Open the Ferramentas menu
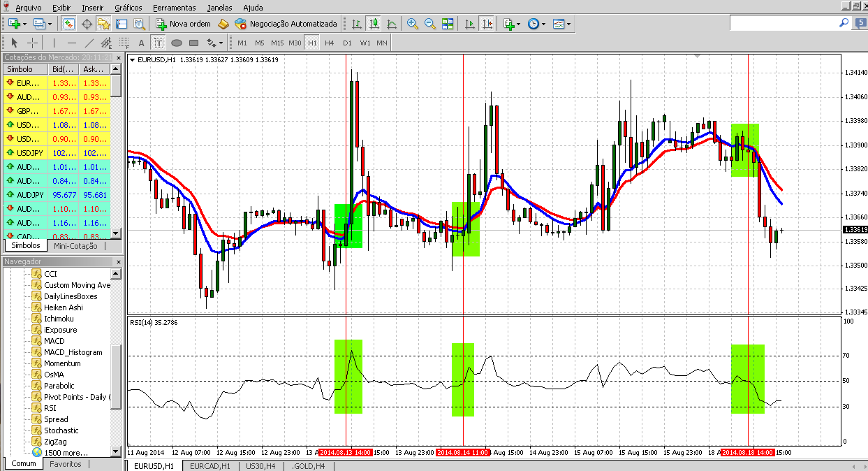The image size is (868, 471). click(x=175, y=8)
